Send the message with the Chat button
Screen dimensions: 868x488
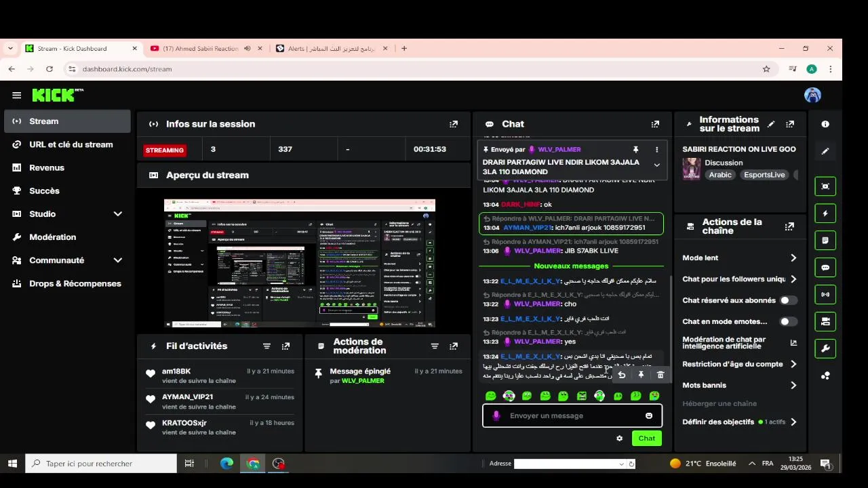(x=647, y=439)
